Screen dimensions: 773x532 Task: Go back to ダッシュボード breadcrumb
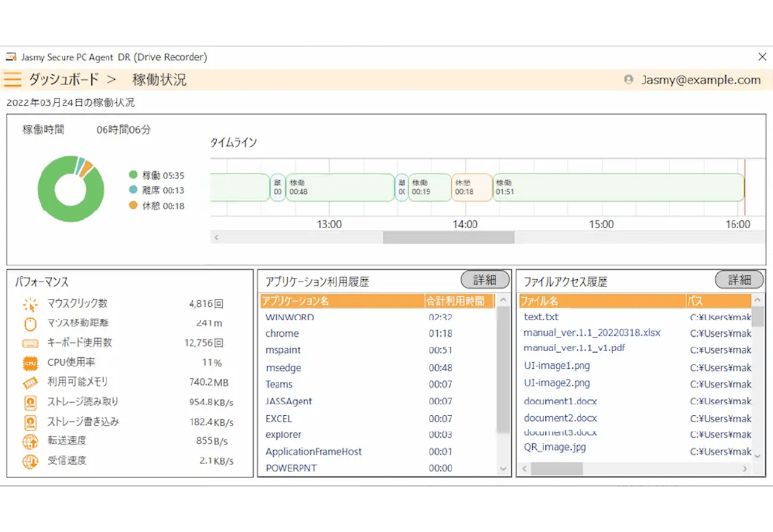[x=64, y=79]
